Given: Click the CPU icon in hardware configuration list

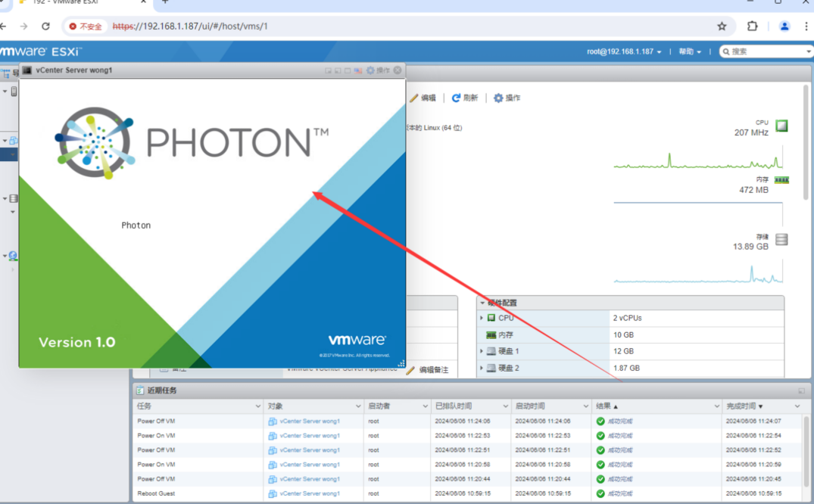Looking at the screenshot, I should point(491,318).
